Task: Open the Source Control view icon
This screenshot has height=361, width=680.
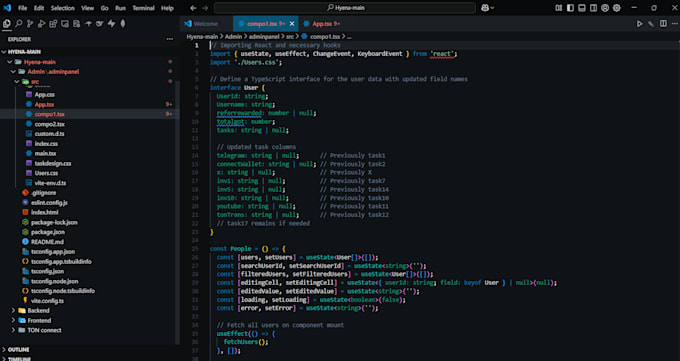Action: 30,24
